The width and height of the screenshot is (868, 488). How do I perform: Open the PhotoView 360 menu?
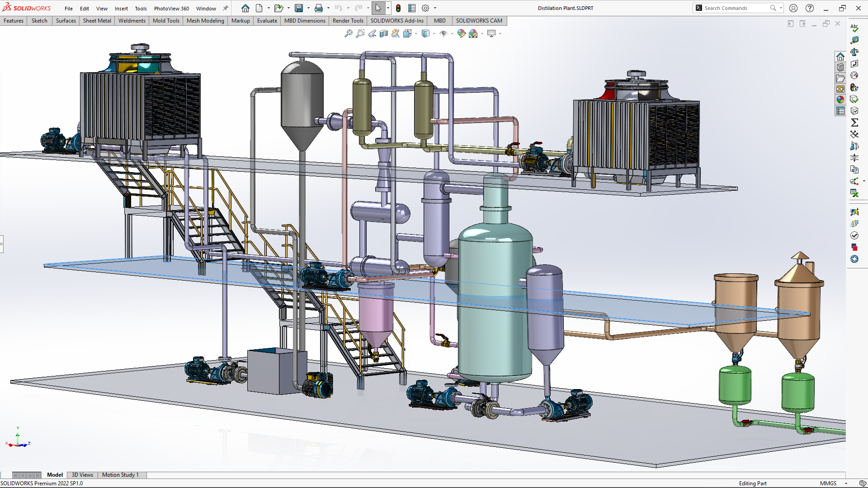[x=171, y=8]
